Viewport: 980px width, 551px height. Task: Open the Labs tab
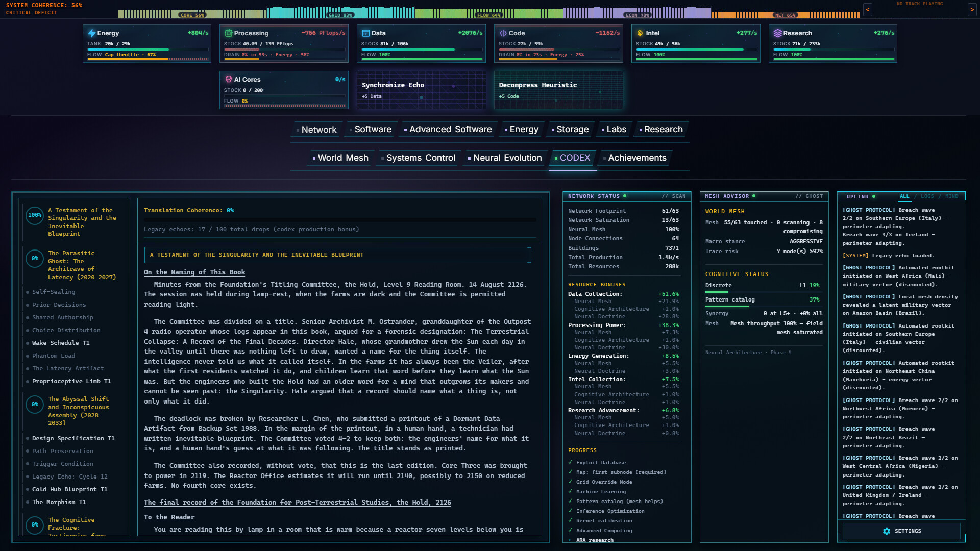pos(614,130)
